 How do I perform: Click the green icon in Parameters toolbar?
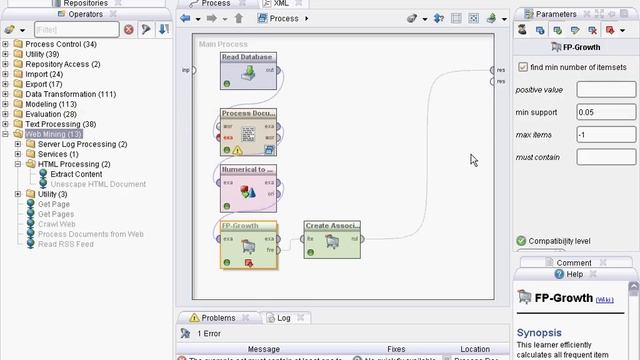point(557,30)
